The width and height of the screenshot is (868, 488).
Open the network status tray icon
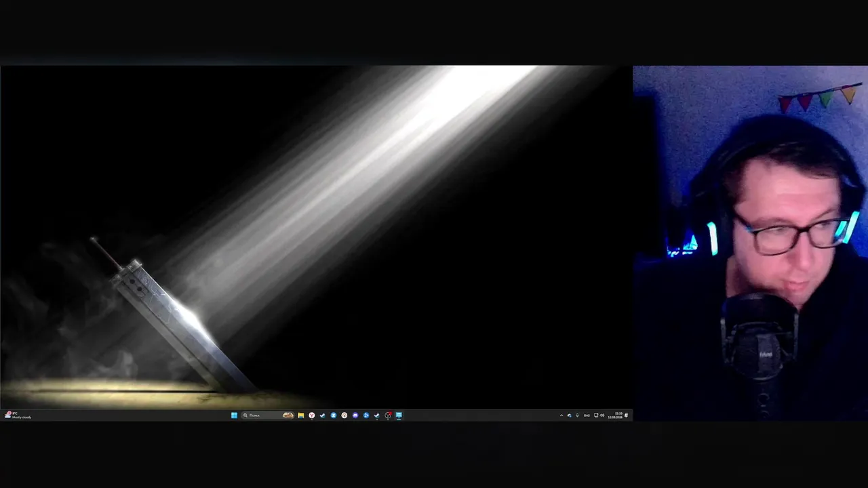click(596, 415)
